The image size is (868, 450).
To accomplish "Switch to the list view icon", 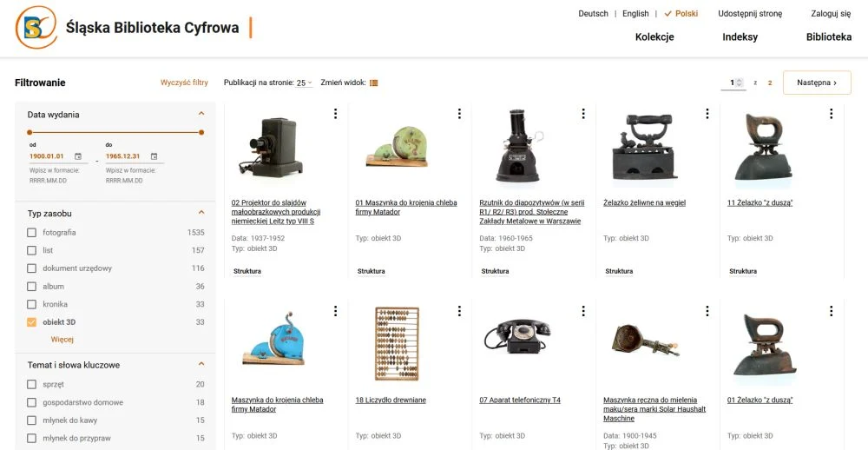I will click(373, 83).
